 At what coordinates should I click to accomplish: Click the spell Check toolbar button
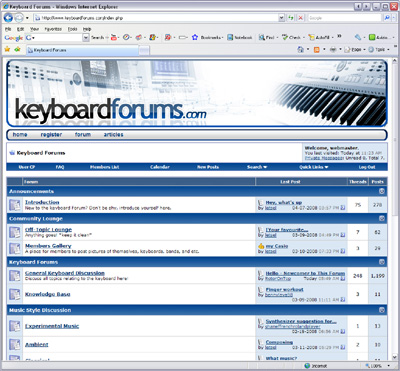click(x=291, y=37)
